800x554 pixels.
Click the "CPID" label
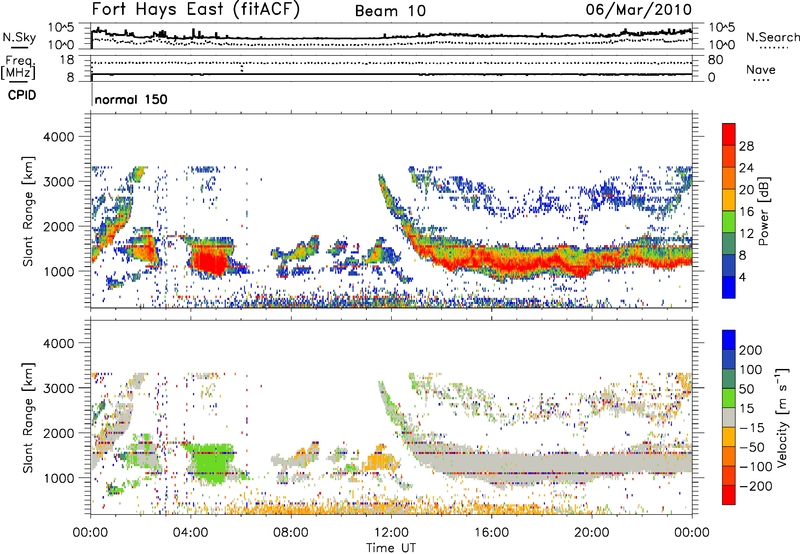22,95
